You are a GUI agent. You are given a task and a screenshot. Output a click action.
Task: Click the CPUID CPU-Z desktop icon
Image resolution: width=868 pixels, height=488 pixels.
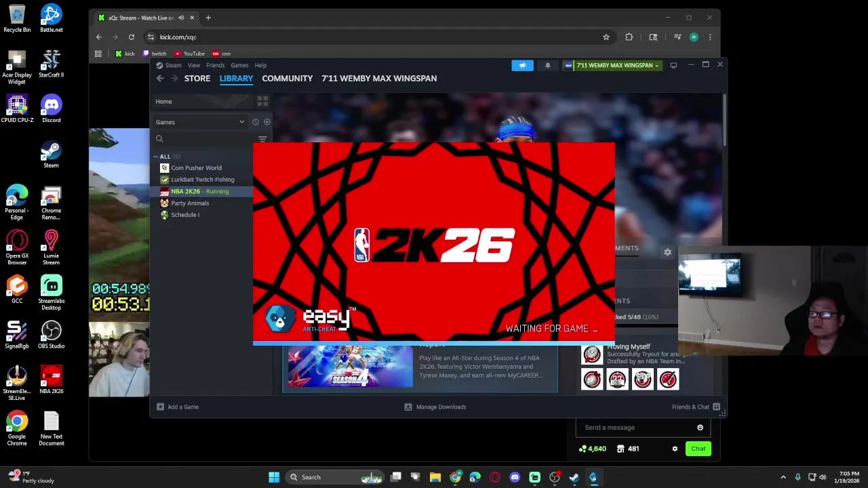tap(17, 109)
